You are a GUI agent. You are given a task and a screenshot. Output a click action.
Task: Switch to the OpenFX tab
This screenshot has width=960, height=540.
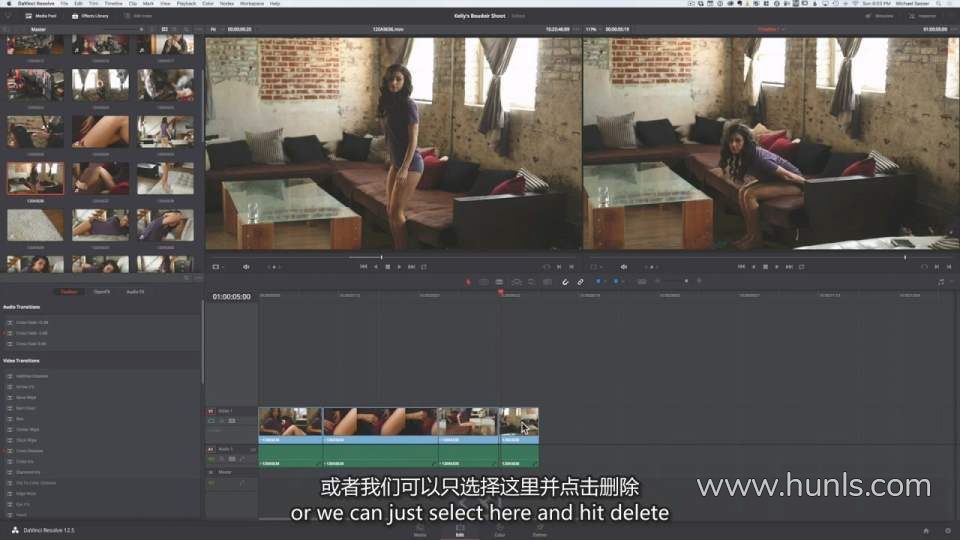pos(102,292)
